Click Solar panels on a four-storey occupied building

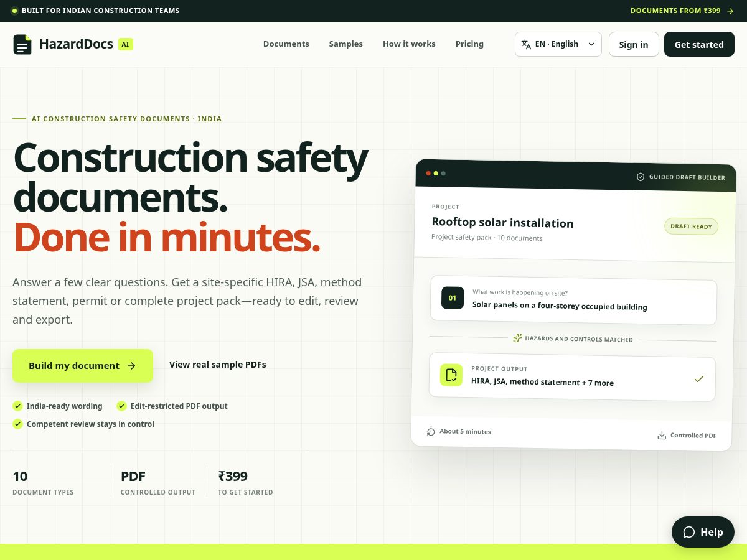click(x=560, y=306)
